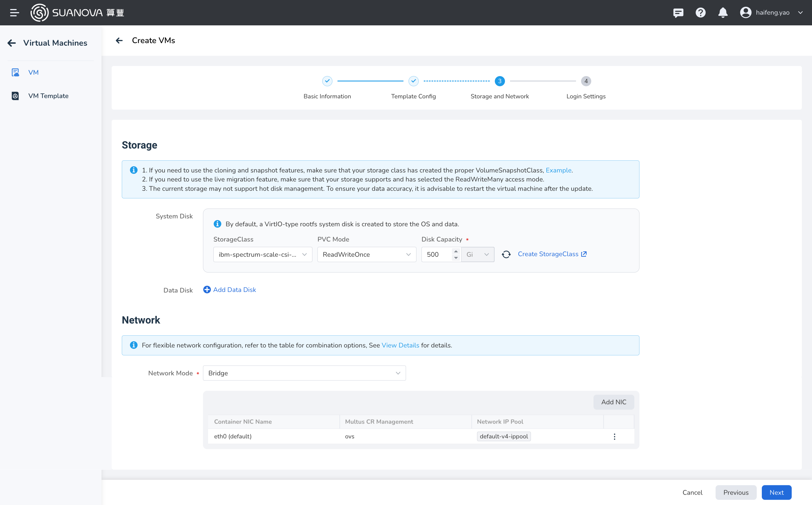Click the Add Data Disk plus icon

click(207, 290)
